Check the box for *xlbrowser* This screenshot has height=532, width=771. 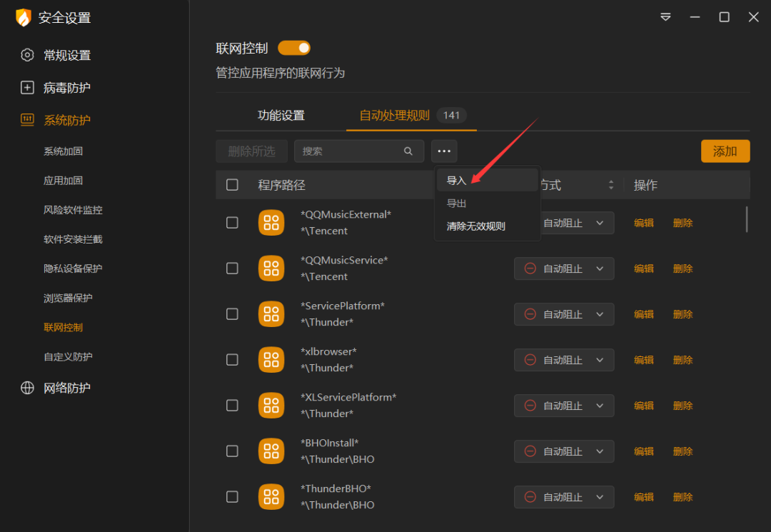pyautogui.click(x=232, y=360)
